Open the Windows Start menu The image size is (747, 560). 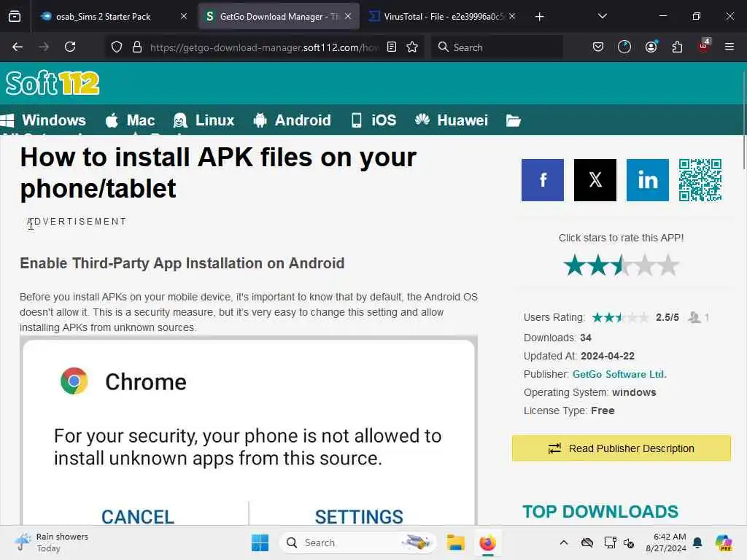pyautogui.click(x=260, y=542)
